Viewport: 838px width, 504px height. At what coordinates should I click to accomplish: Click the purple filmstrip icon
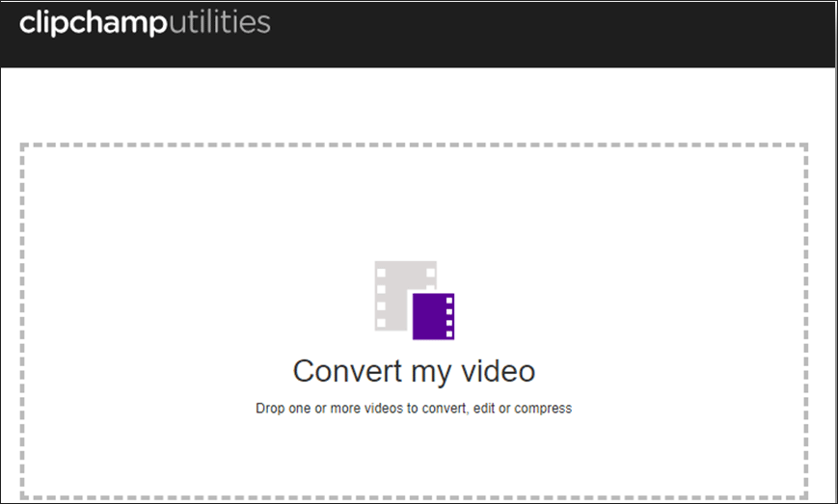click(x=429, y=316)
